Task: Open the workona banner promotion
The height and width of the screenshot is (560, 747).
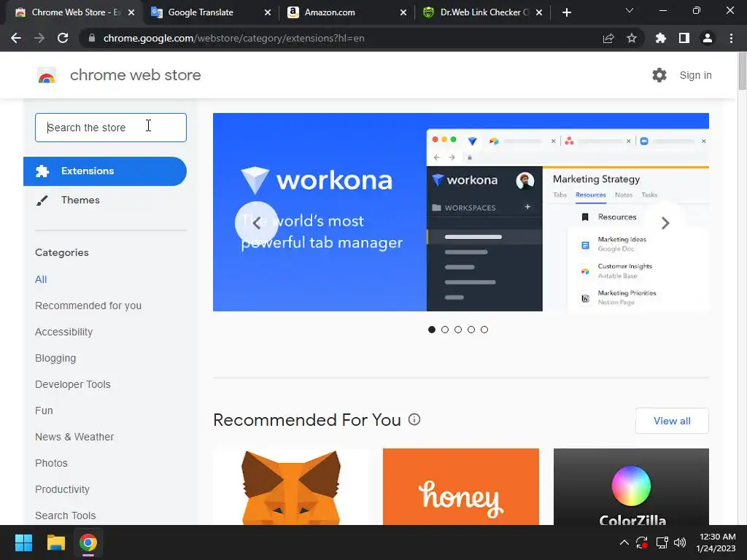Action: pos(461,212)
